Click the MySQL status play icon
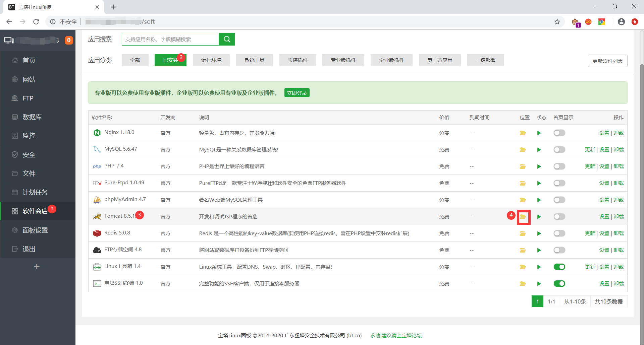Screen dimensions: 644x345 coord(539,150)
